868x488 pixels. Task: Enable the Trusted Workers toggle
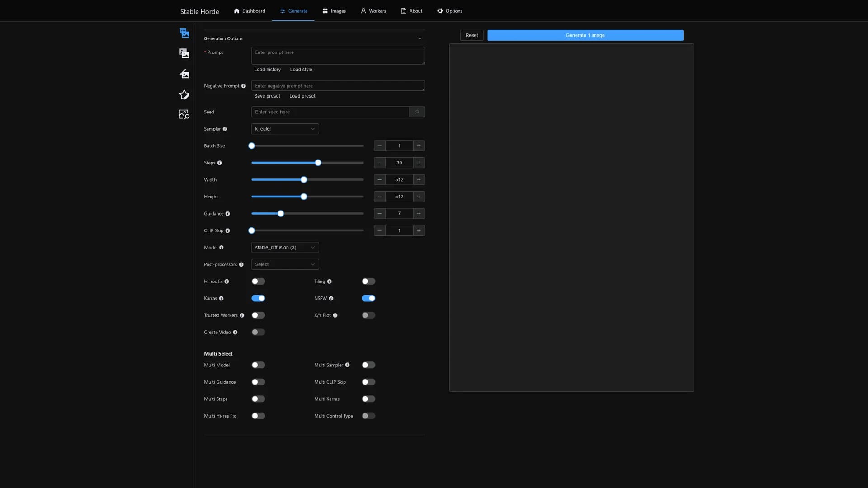pos(258,315)
